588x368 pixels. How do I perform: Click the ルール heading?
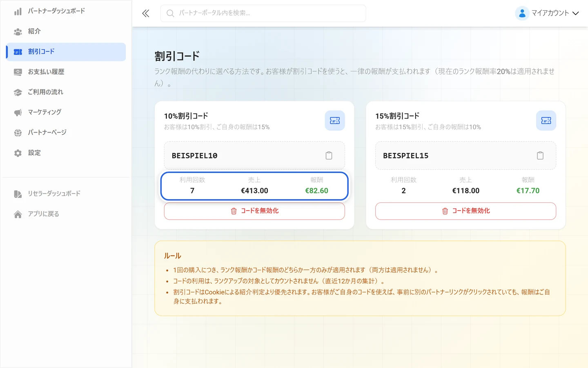point(172,256)
